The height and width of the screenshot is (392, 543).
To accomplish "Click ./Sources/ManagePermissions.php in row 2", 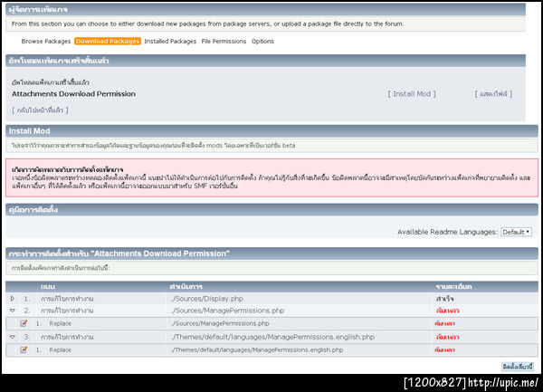I will pos(227,311).
